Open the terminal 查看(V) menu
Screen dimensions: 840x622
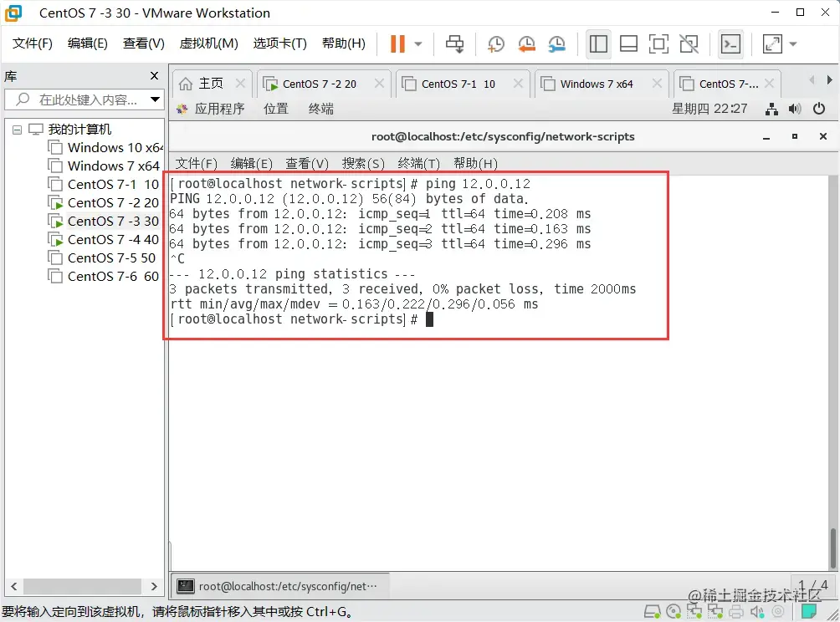tap(307, 163)
